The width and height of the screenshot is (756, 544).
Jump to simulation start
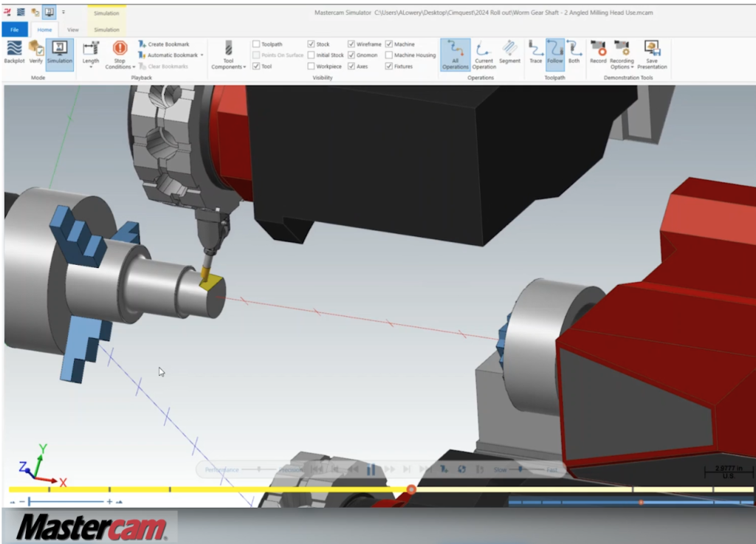(317, 469)
